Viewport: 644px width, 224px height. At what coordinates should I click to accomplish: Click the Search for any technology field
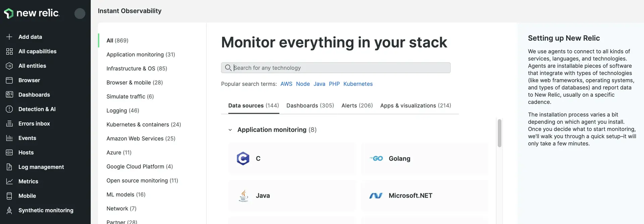click(x=335, y=68)
